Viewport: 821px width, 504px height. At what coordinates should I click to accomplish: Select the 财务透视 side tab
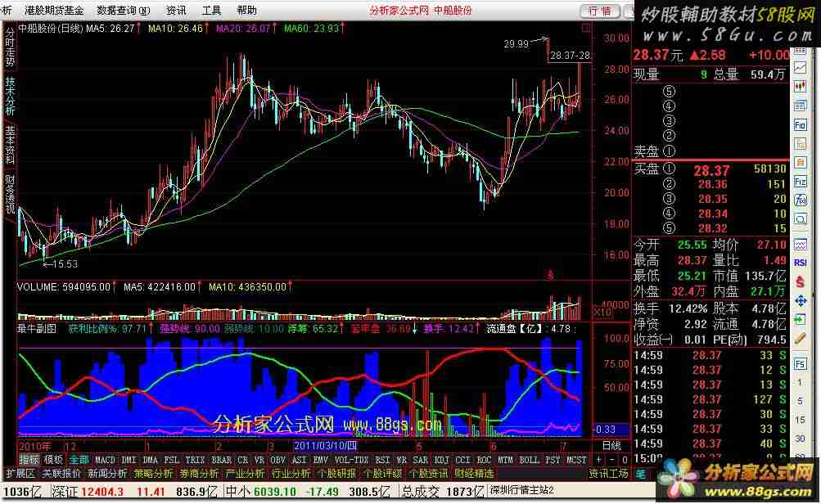point(10,194)
